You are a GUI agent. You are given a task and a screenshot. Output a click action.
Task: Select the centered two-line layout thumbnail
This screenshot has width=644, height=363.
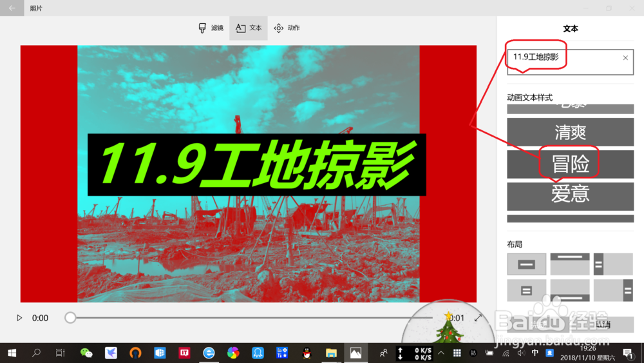click(x=527, y=290)
